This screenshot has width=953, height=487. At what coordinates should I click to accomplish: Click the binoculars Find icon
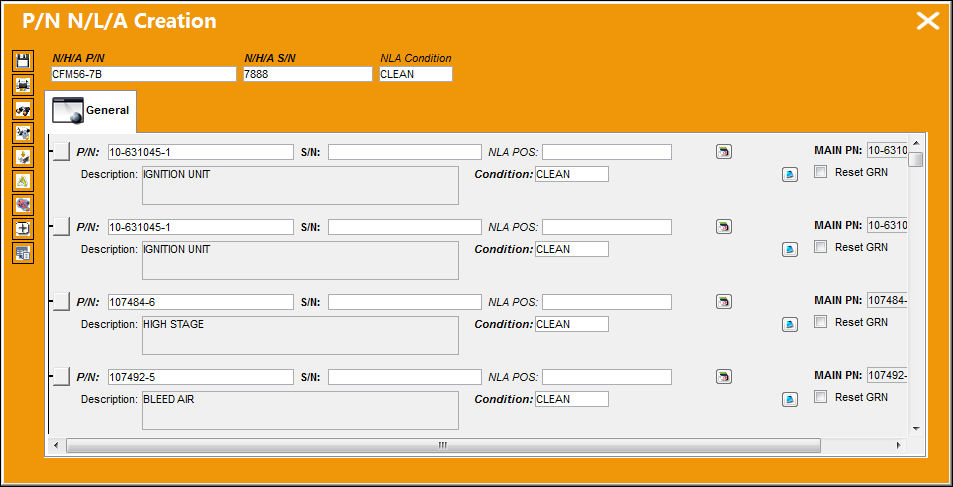click(x=23, y=109)
